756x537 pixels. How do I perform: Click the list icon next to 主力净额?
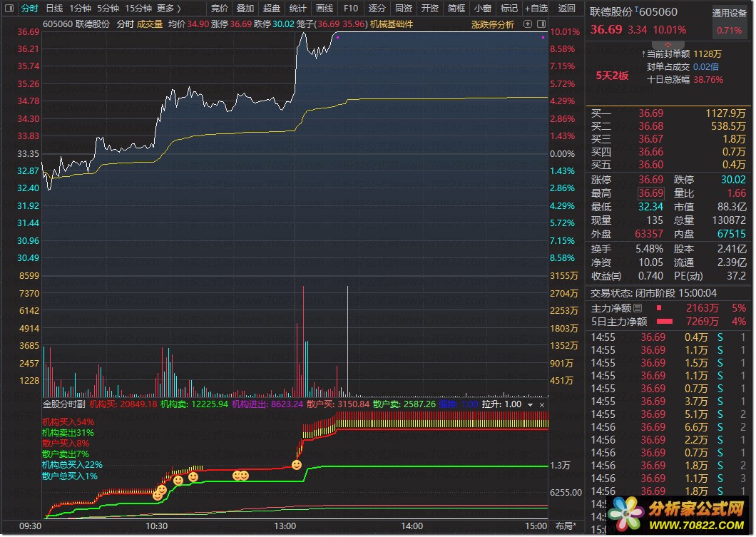638,308
